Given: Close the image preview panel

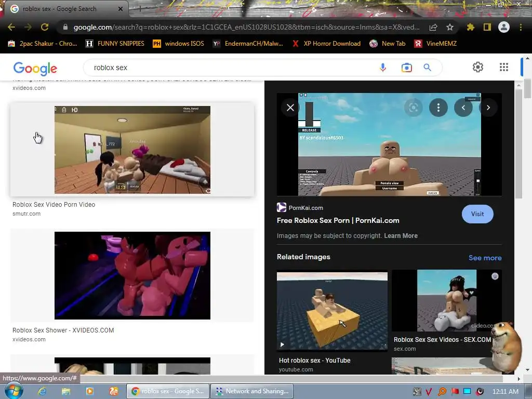Looking at the screenshot, I should (x=290, y=108).
